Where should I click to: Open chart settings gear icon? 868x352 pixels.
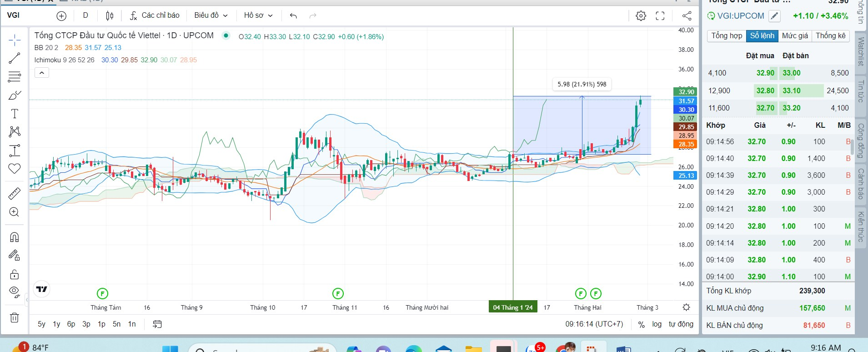click(x=641, y=16)
